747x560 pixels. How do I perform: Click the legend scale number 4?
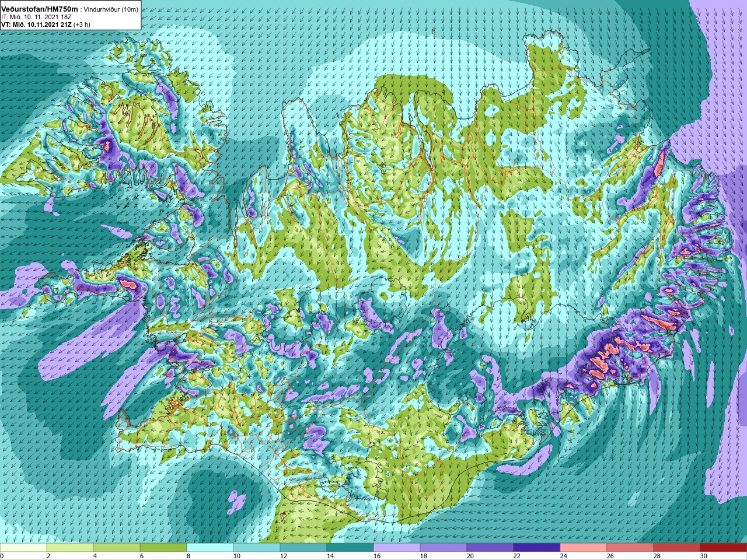[x=95, y=556]
